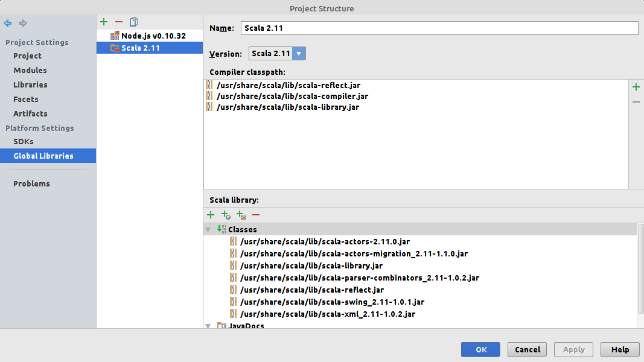Viewport: 644px width, 362px height.
Task: Attach a documentation URL to the Scala library
Action: click(226, 215)
